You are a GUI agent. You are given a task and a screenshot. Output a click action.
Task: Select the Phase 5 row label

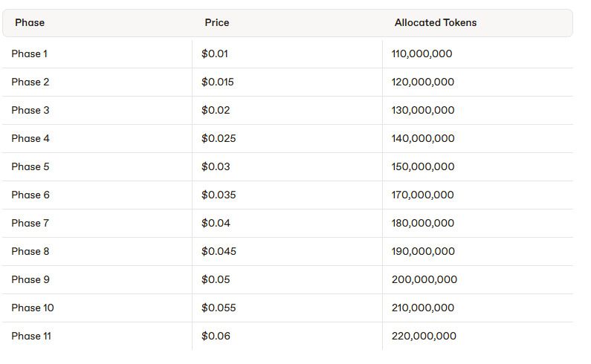point(30,166)
